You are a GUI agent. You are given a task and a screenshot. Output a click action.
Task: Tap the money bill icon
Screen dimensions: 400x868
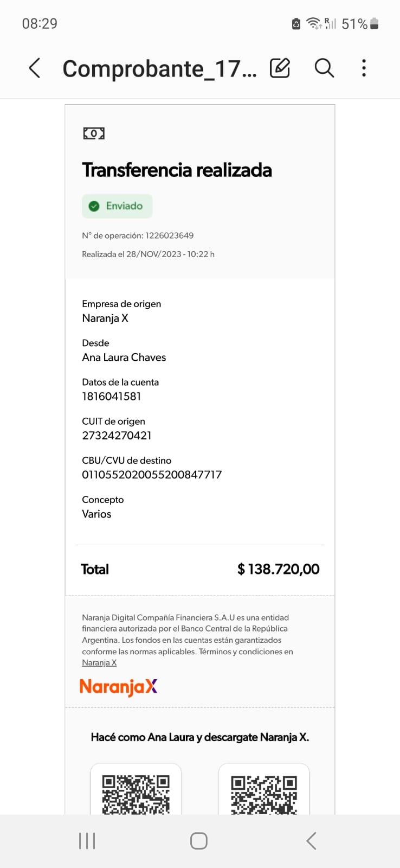pos(94,133)
